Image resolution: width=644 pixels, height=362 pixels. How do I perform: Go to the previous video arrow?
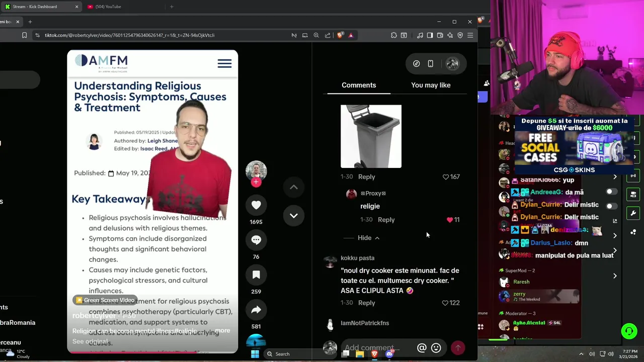(x=294, y=188)
